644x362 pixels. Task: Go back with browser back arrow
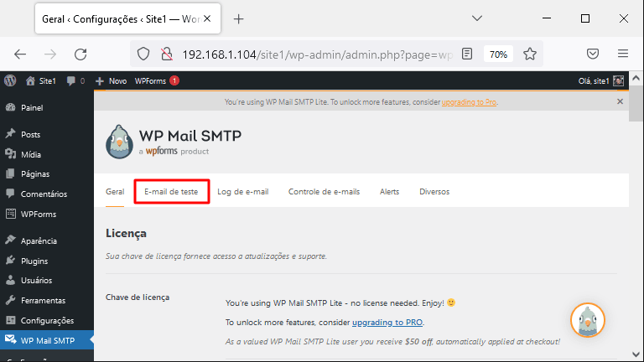pyautogui.click(x=20, y=54)
